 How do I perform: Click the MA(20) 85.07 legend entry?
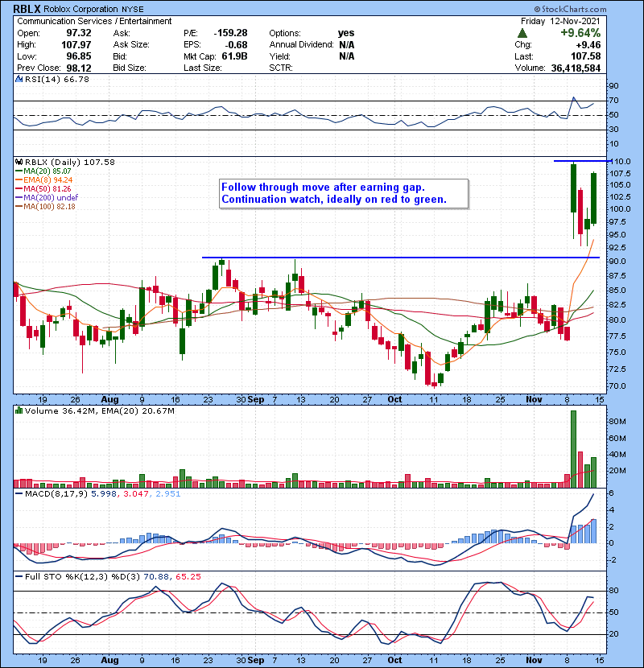(x=47, y=171)
